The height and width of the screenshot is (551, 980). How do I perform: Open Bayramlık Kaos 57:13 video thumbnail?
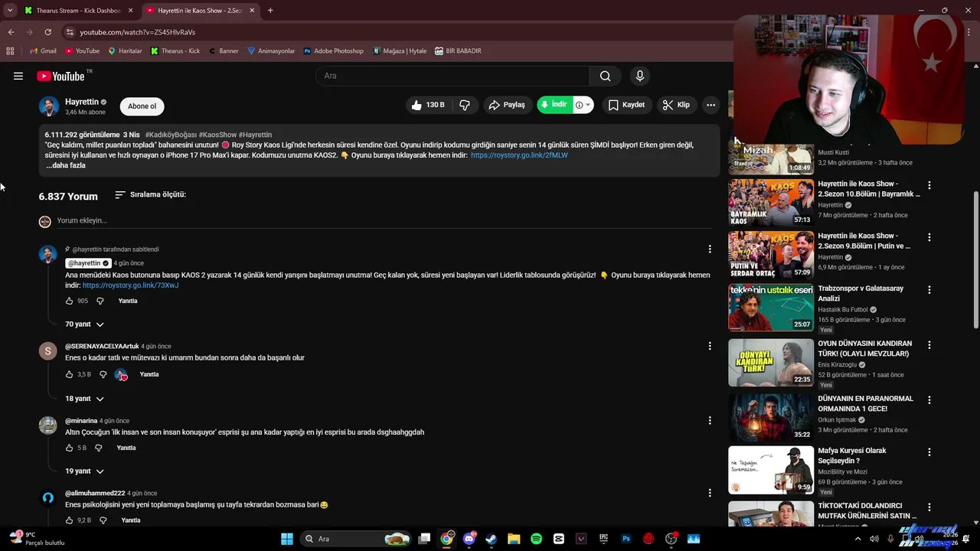[x=771, y=203]
